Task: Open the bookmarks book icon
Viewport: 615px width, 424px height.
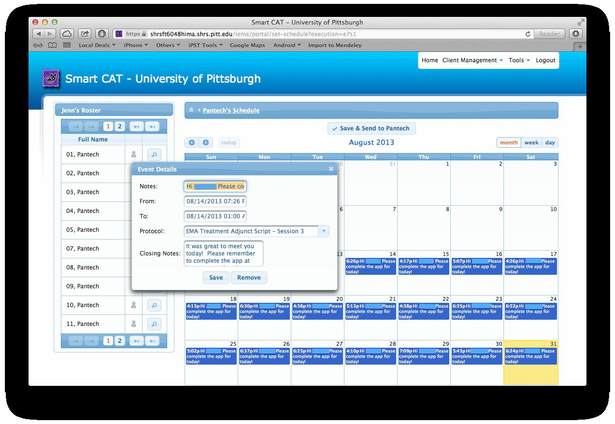Action: (53, 45)
